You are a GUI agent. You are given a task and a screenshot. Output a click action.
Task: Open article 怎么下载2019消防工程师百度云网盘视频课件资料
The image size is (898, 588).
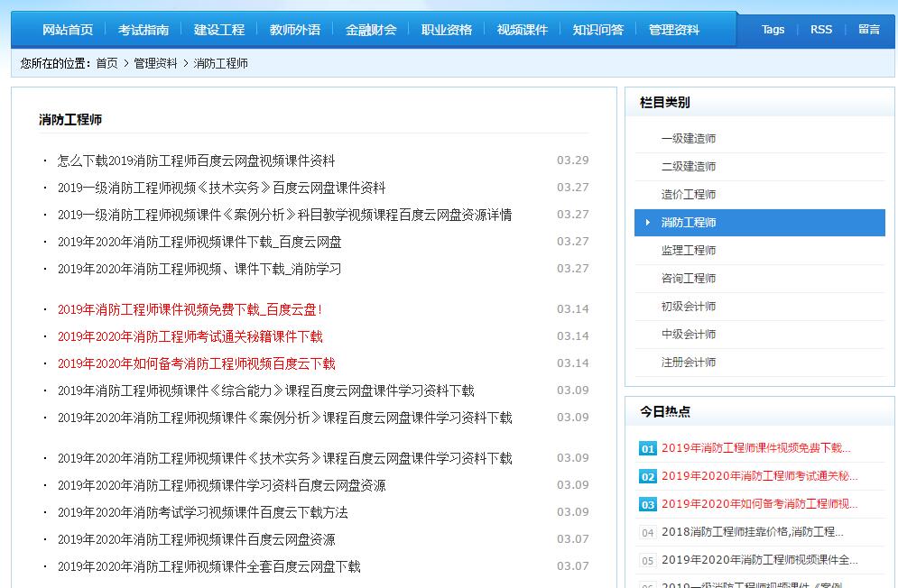click(x=196, y=161)
